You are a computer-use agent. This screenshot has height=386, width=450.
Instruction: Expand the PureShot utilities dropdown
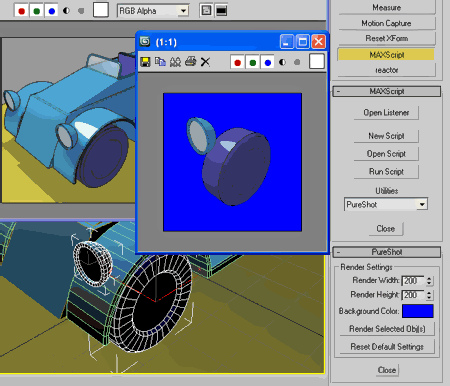pyautogui.click(x=422, y=204)
